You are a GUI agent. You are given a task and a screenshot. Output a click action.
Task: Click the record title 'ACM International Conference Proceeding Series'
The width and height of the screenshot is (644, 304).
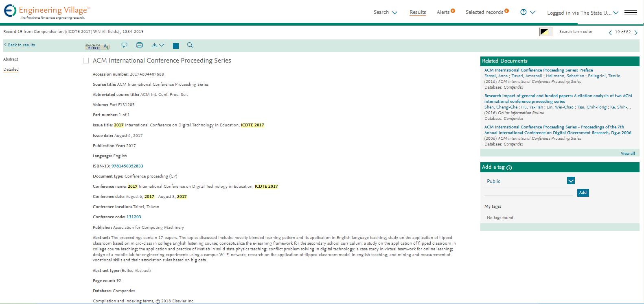point(162,61)
